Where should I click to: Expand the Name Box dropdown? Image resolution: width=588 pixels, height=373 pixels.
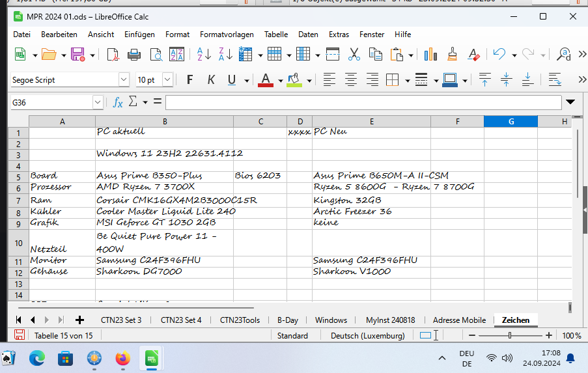(98, 102)
